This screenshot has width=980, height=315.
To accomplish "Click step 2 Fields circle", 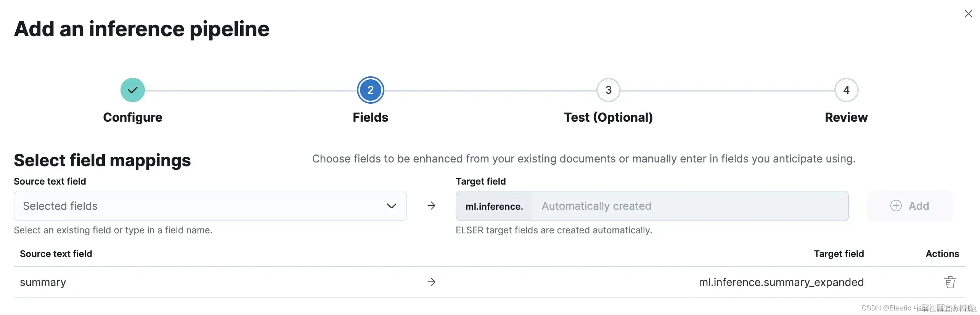I will [370, 90].
